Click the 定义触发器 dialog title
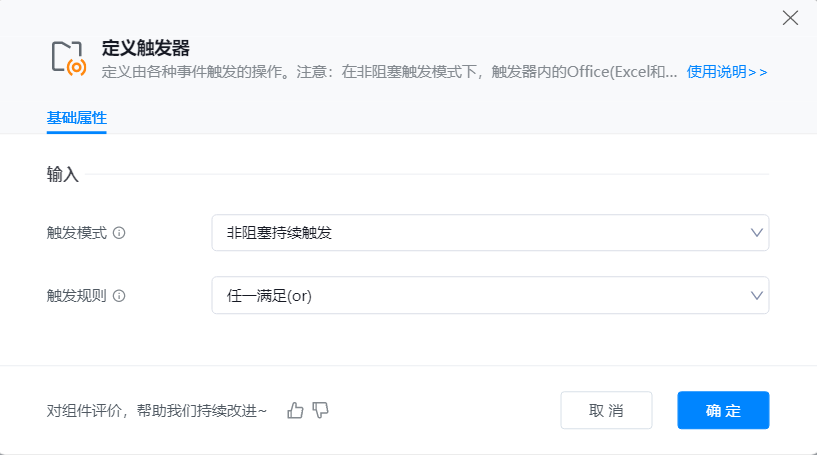This screenshot has width=817, height=455. (146, 48)
